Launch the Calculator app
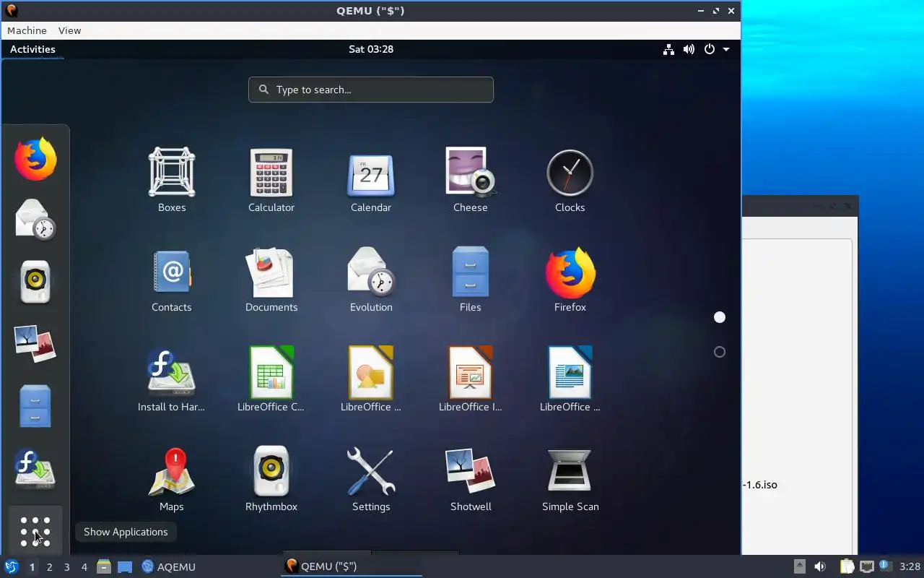Viewport: 924px width, 578px height. click(x=271, y=180)
